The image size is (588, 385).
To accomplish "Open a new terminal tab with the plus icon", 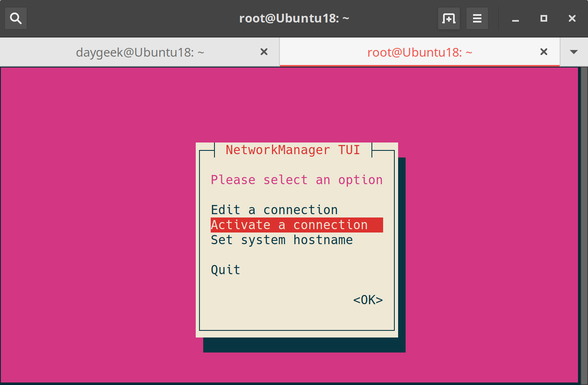I will point(448,18).
